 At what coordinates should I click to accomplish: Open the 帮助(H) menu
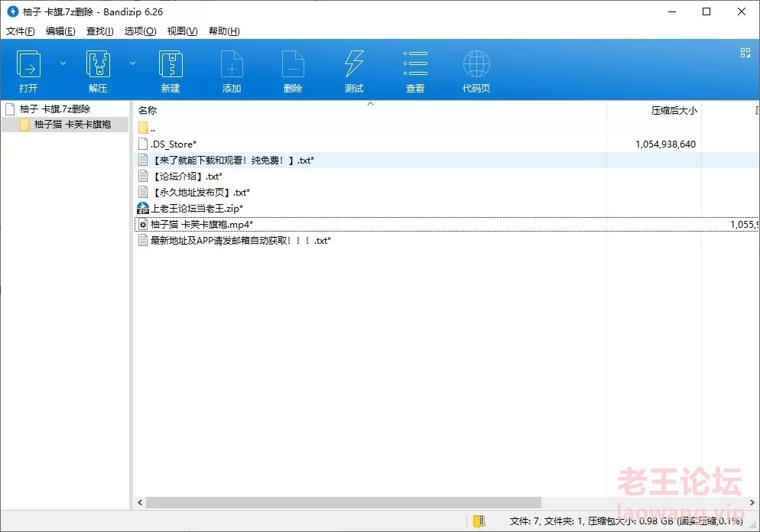point(224,31)
